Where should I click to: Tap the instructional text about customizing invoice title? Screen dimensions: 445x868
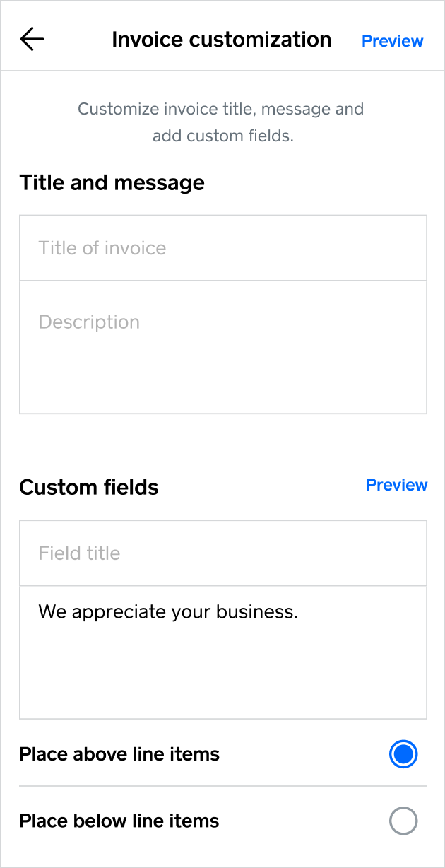221,122
